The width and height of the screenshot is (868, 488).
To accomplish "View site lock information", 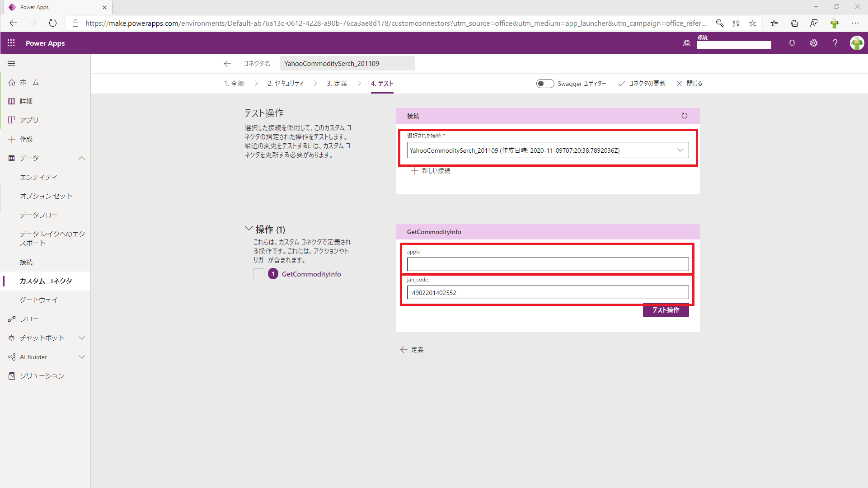I will tap(75, 23).
